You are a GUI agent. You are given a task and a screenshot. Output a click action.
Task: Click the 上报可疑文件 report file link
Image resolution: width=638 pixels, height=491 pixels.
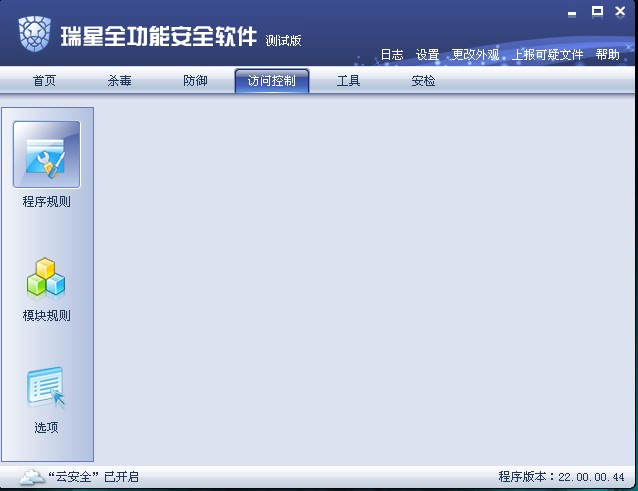[x=547, y=55]
